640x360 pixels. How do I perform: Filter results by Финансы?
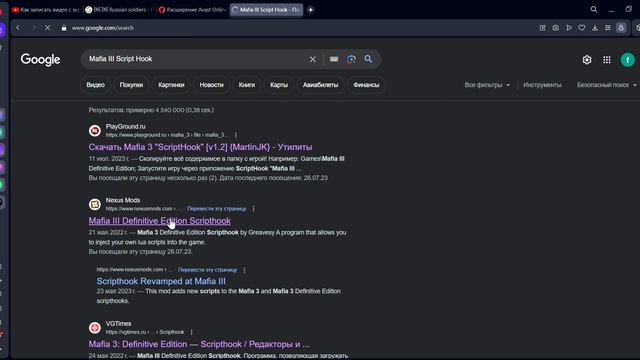click(366, 85)
